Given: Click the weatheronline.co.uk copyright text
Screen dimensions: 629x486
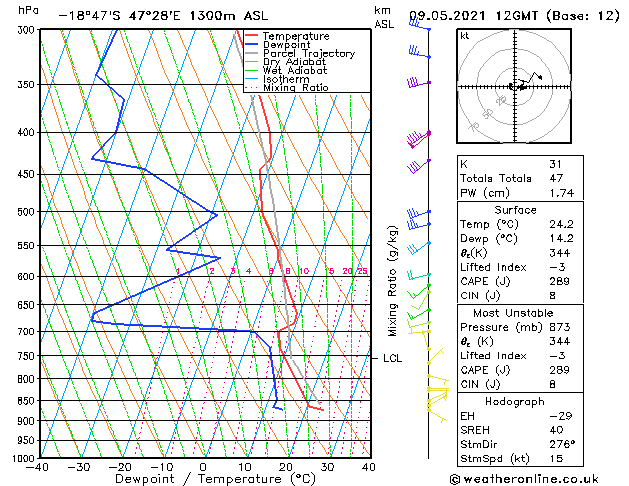Looking at the screenshot, I should pos(524,479).
